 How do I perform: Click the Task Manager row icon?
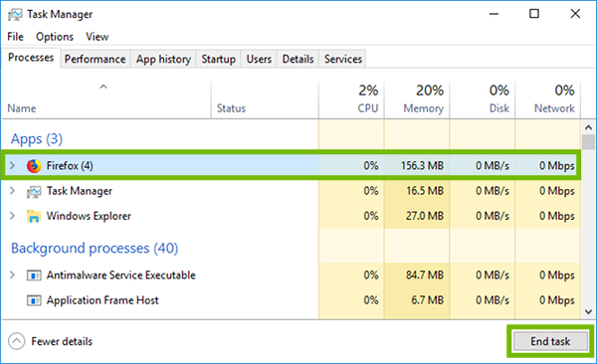click(34, 192)
